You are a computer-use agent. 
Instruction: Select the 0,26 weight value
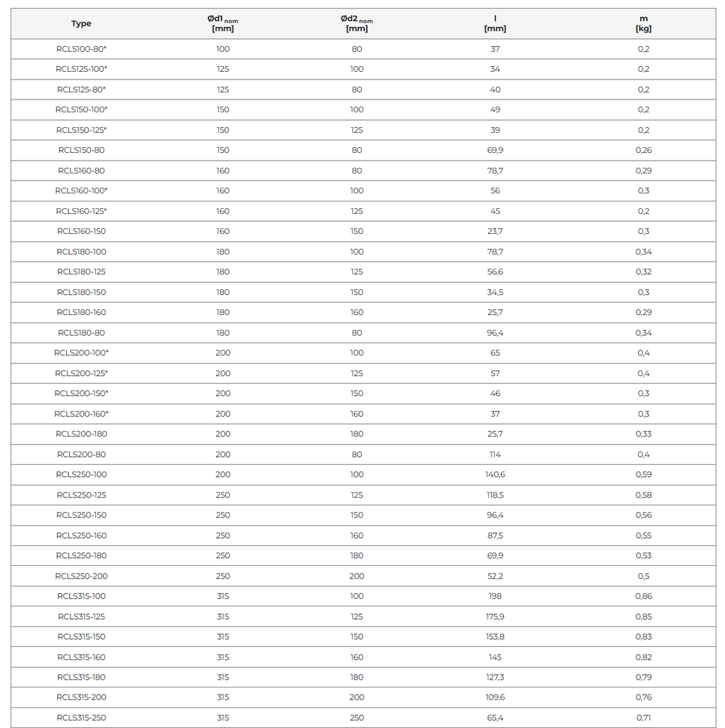pos(643,150)
